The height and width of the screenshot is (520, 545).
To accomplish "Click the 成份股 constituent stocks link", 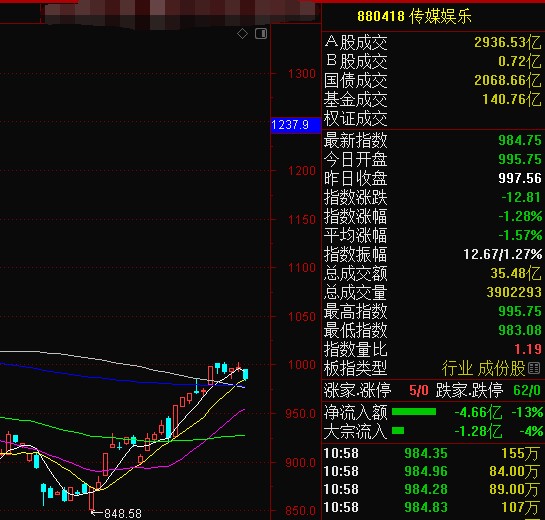I will [x=502, y=368].
